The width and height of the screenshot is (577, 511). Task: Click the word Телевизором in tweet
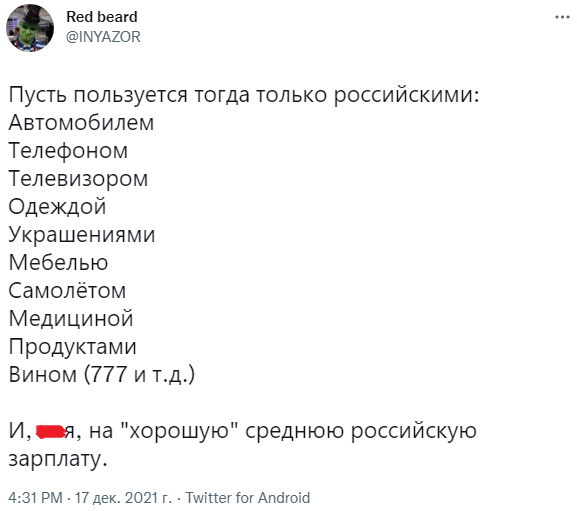78,179
